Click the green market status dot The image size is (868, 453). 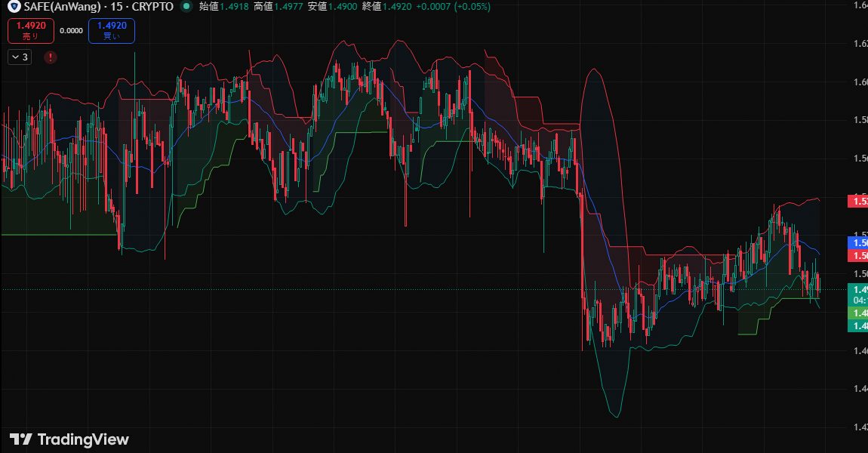[x=186, y=7]
